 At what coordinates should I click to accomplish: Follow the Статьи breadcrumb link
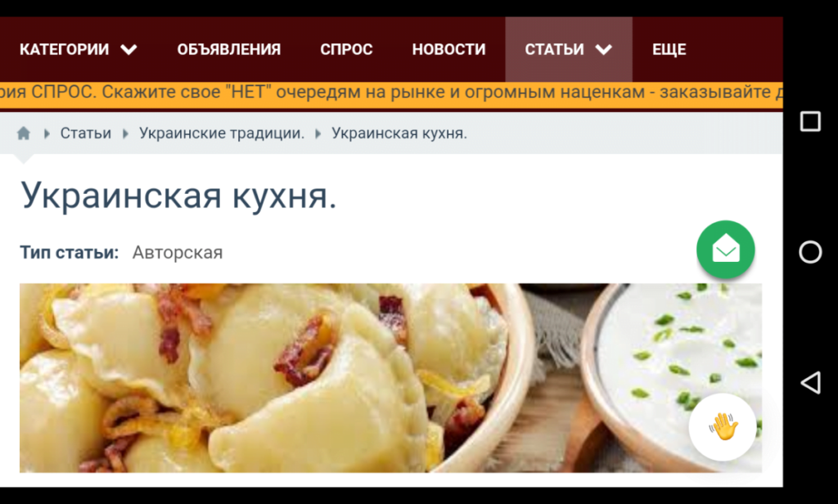click(x=85, y=133)
